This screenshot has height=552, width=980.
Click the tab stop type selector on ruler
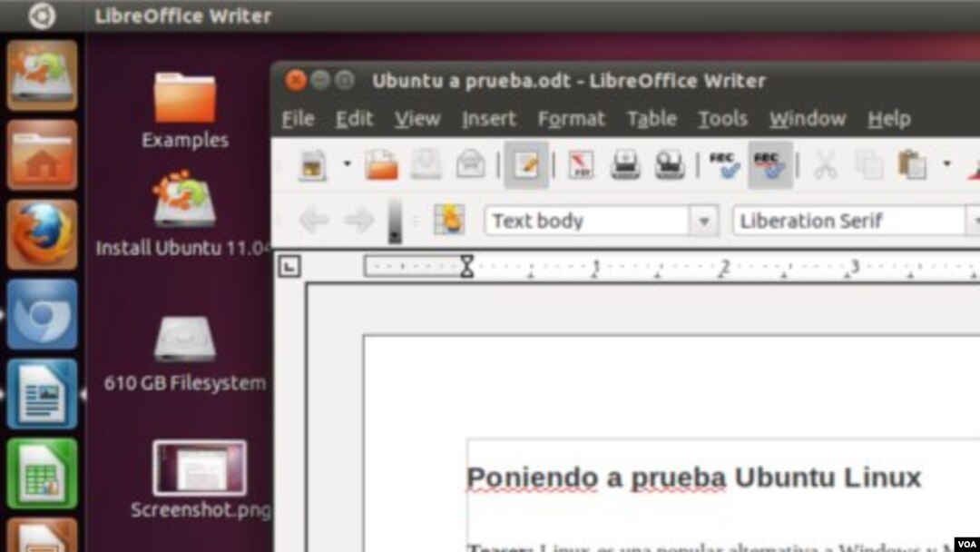pyautogui.click(x=289, y=267)
